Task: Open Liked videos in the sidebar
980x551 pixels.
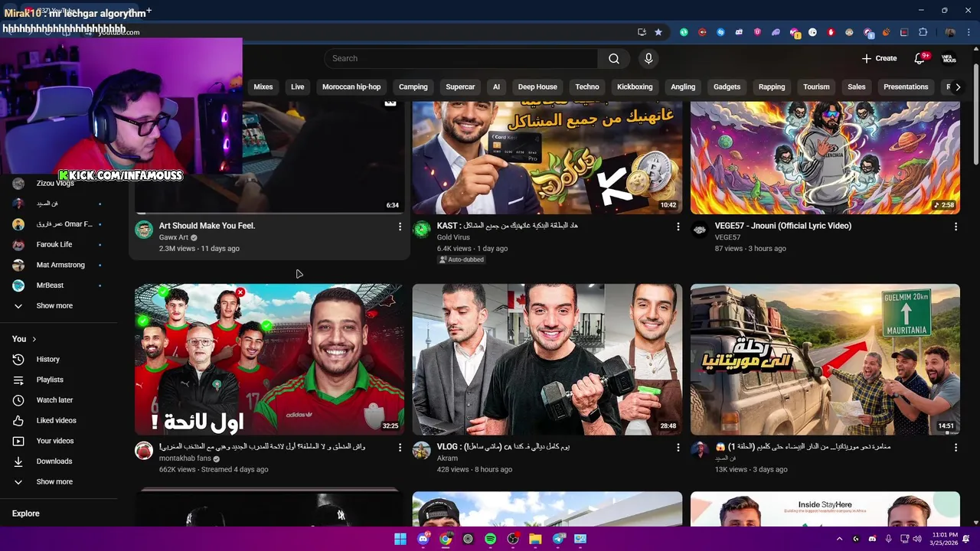Action: (x=58, y=420)
